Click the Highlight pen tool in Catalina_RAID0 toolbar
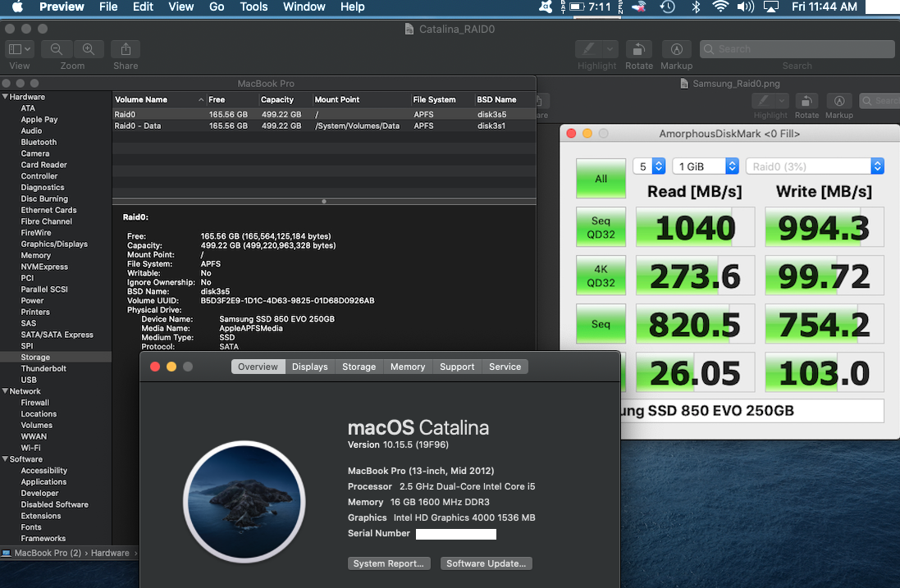This screenshot has width=900, height=588. click(x=588, y=49)
